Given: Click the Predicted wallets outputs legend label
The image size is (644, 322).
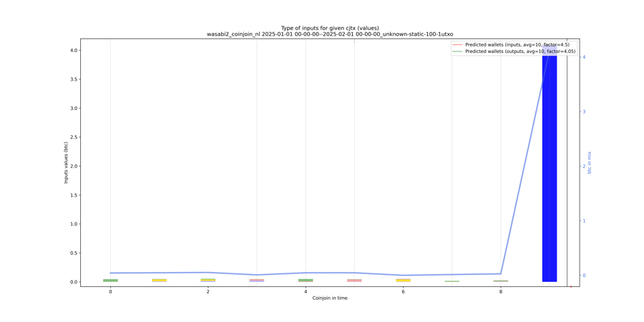Looking at the screenshot, I should [520, 52].
